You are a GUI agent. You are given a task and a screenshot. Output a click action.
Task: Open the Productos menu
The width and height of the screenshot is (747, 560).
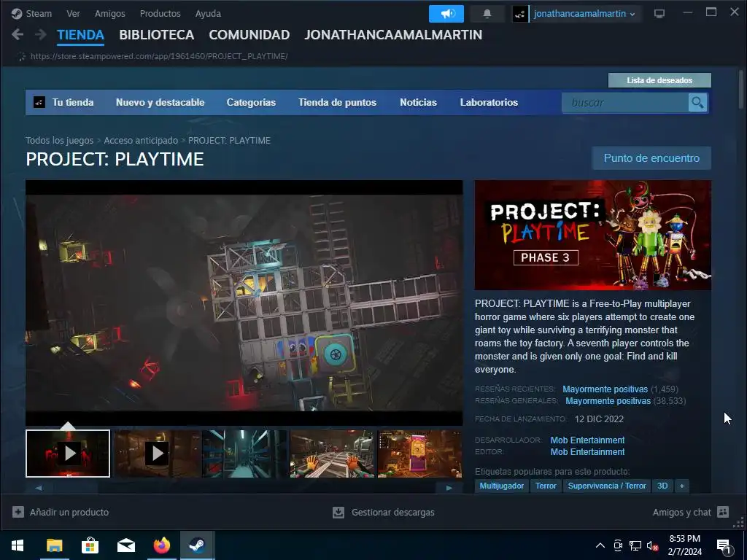[x=160, y=13]
